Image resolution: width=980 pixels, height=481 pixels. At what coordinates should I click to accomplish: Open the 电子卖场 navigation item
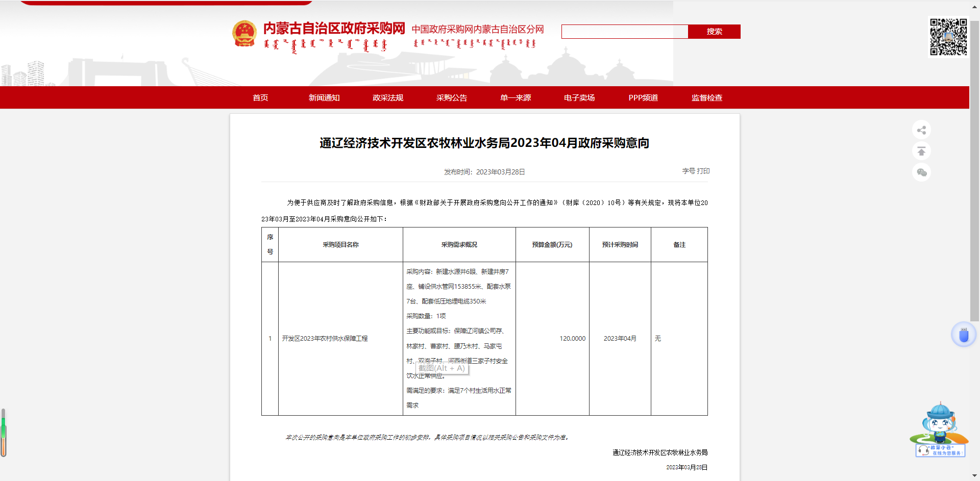[579, 97]
